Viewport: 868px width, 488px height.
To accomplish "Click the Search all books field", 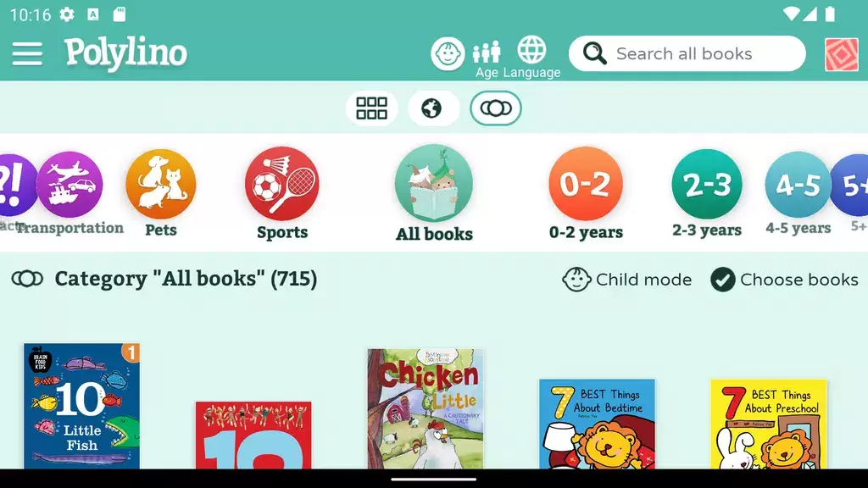I will (687, 53).
